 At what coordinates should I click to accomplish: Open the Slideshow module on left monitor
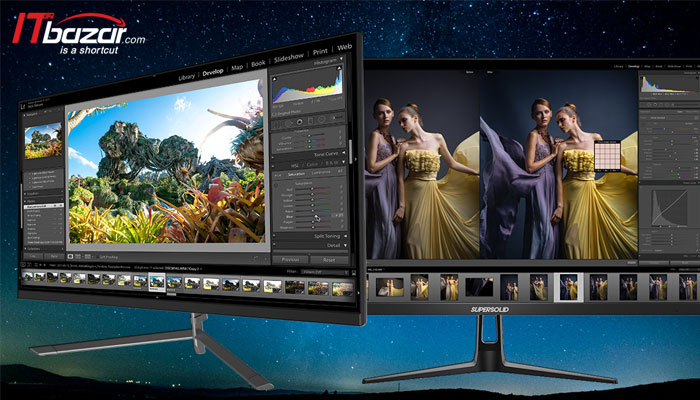tap(289, 58)
